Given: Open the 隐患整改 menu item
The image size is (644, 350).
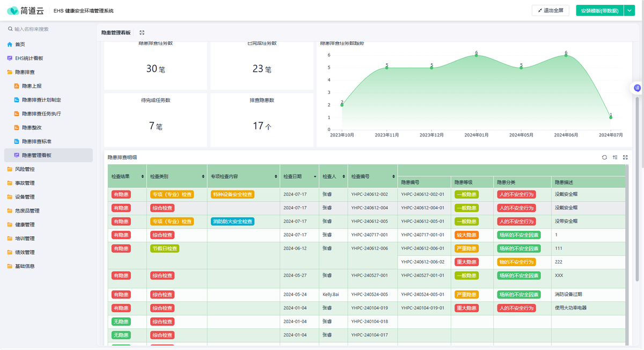Looking at the screenshot, I should [32, 128].
